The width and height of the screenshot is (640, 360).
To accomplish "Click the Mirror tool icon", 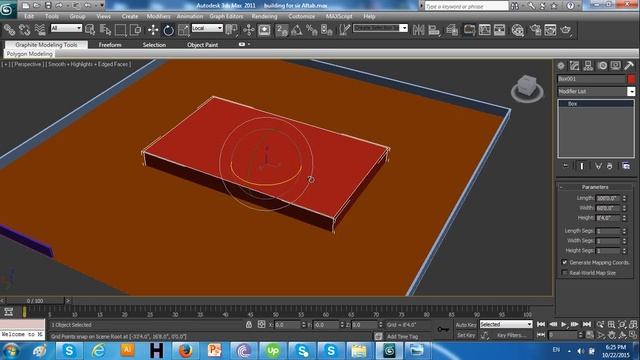I will [x=418, y=30].
